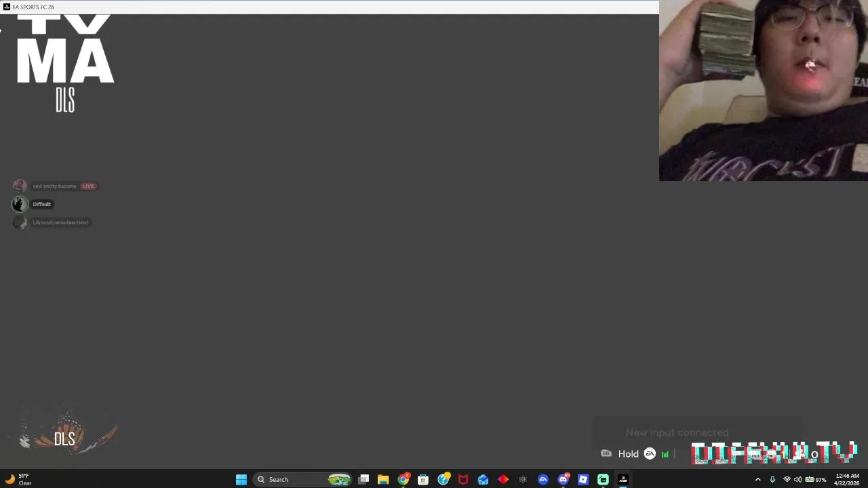This screenshot has height=488, width=868.
Task: Click the Diffxult avatar in voice overlay
Action: pyautogui.click(x=20, y=204)
